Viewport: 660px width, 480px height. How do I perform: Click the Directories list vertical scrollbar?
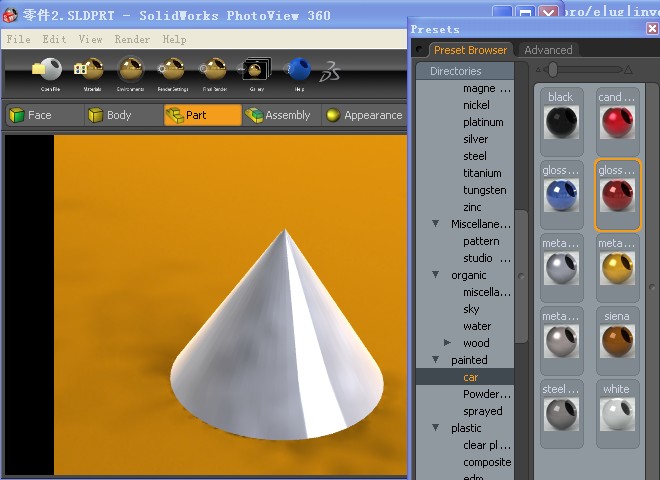[521, 276]
